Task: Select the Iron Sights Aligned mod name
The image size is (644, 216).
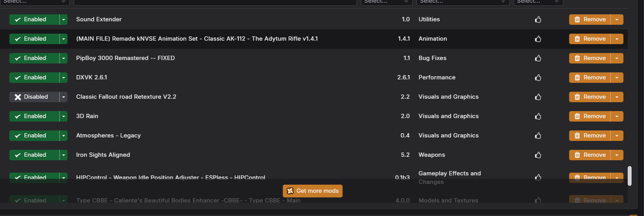Action: [103, 155]
